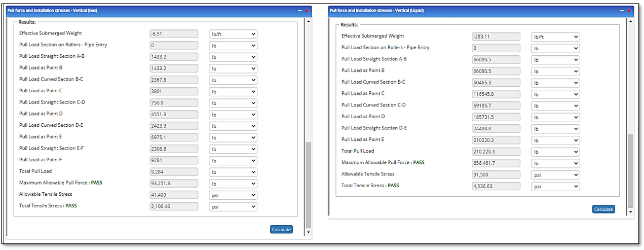Click scroll down arrow in Liquid window

(x=630, y=211)
